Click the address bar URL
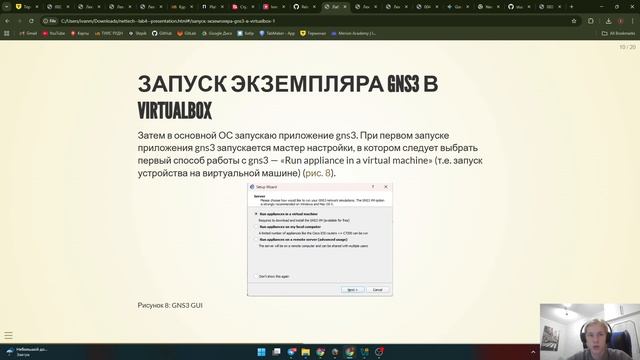 pyautogui.click(x=168, y=21)
